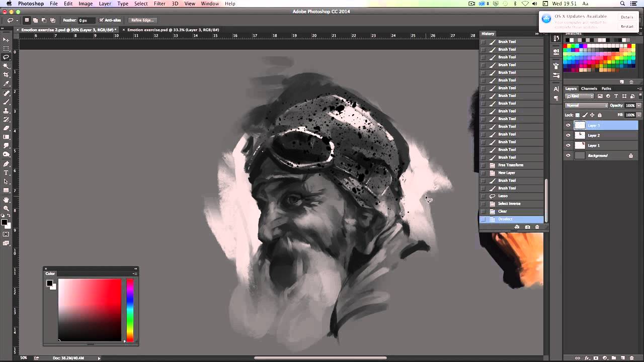Activate the Zoom tool

6,208
